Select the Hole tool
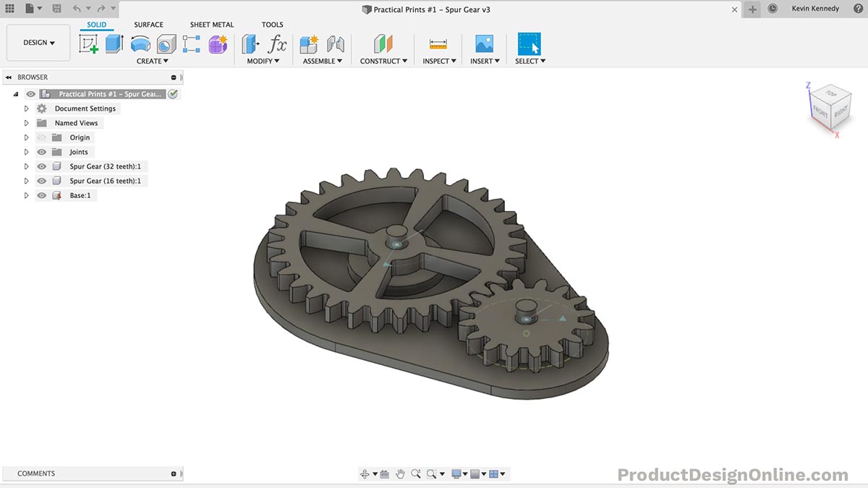Image resolution: width=868 pixels, height=488 pixels. tap(166, 44)
